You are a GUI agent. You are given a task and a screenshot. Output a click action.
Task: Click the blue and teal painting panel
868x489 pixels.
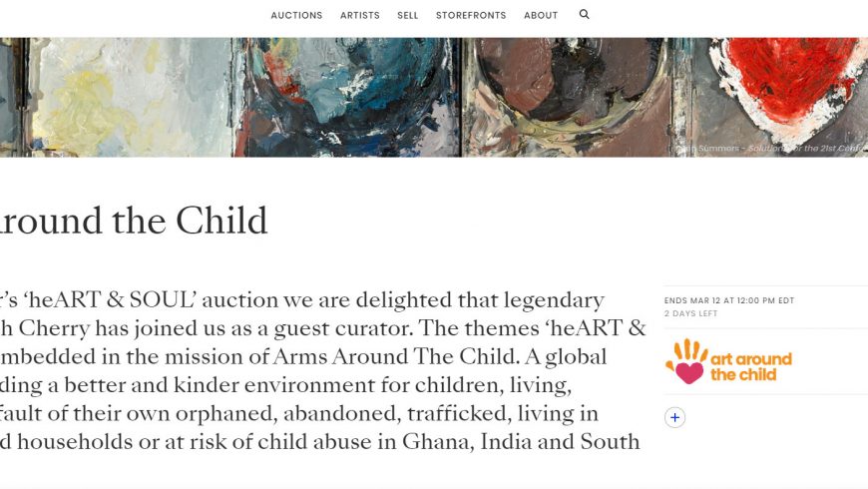click(349, 95)
